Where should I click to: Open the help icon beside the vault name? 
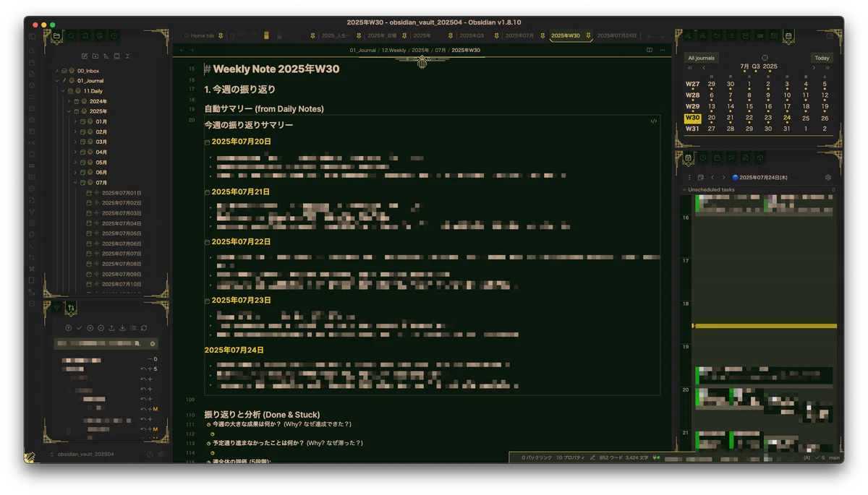click(x=150, y=455)
